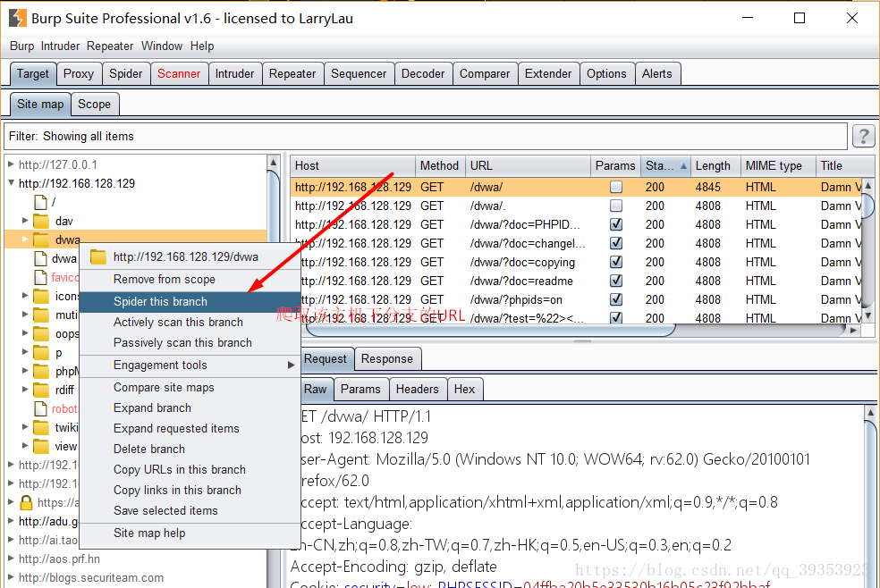The image size is (880, 588).
Task: Expand the dav folder arrow
Action: [25, 221]
